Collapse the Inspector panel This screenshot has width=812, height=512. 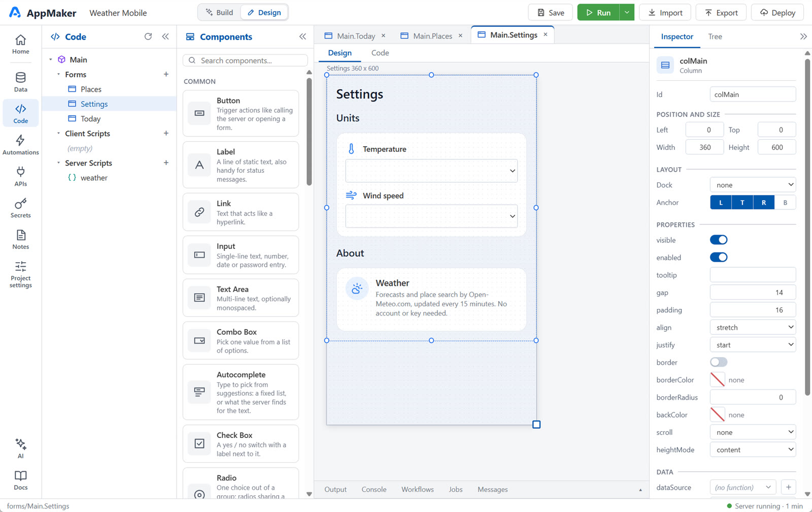point(803,37)
